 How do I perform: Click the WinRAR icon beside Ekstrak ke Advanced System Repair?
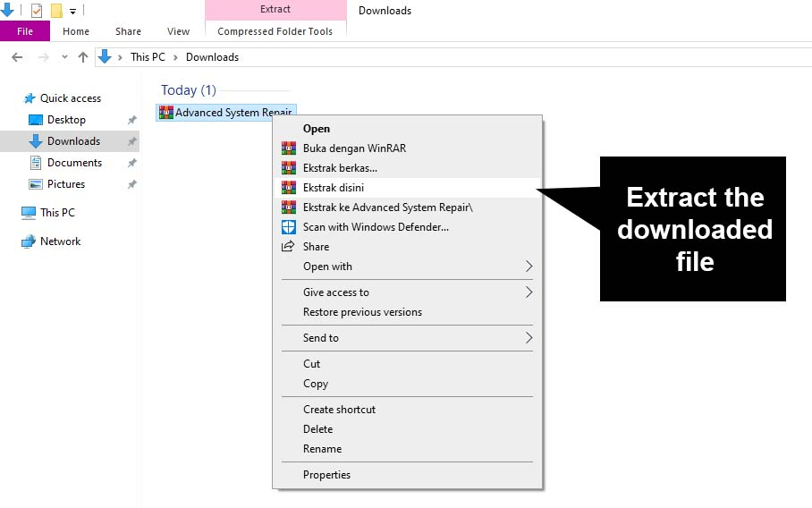click(x=289, y=207)
